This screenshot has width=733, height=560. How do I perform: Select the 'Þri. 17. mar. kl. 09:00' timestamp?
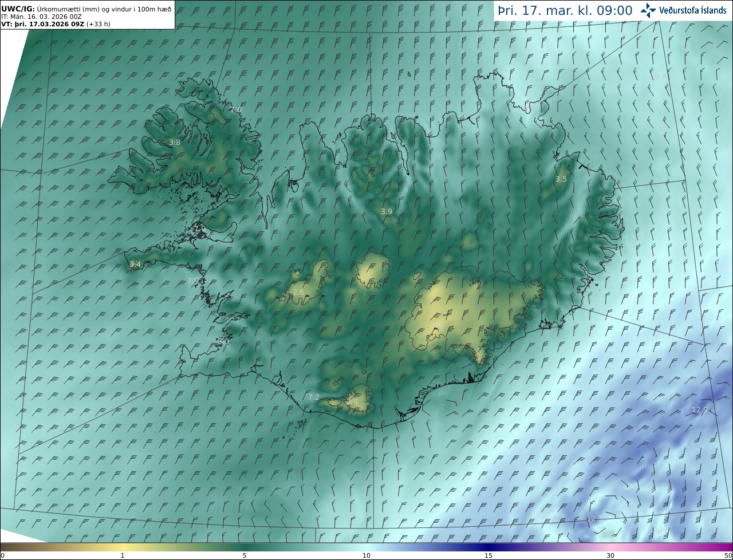click(x=565, y=10)
